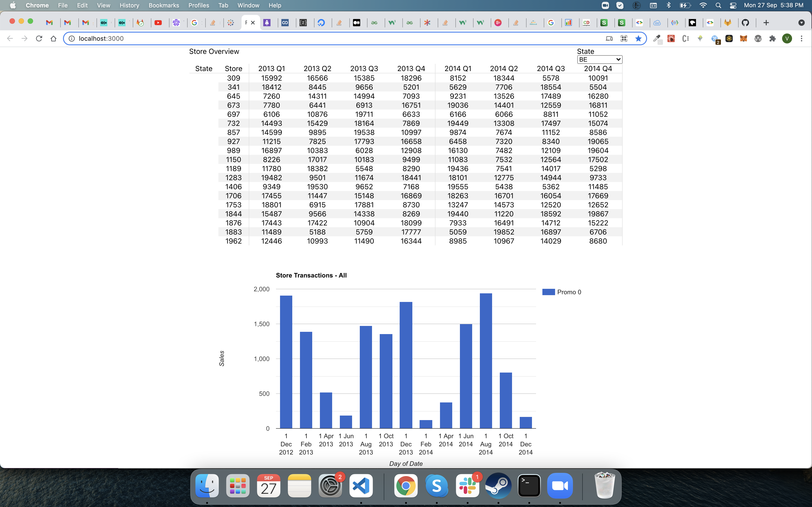Screen dimensions: 812x507
Task: Open a new tab with the plus button
Action: coord(767,22)
